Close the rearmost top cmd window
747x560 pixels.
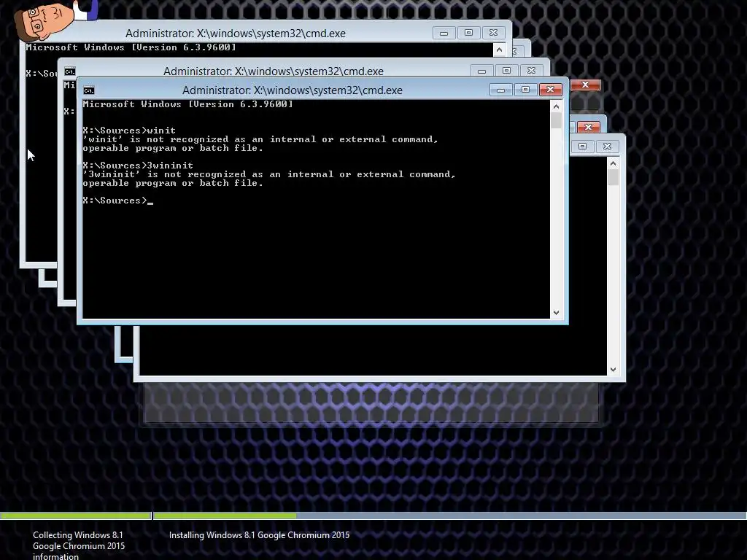click(x=493, y=33)
